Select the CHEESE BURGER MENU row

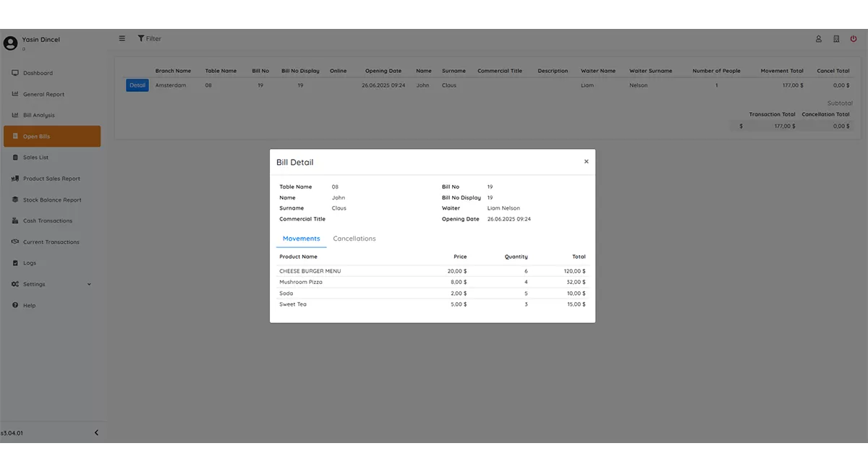pos(433,271)
